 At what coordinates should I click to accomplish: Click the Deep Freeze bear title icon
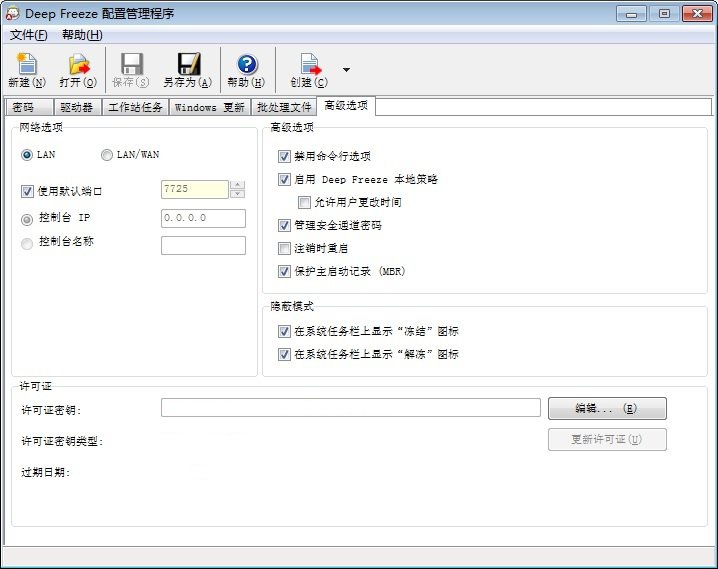click(12, 13)
